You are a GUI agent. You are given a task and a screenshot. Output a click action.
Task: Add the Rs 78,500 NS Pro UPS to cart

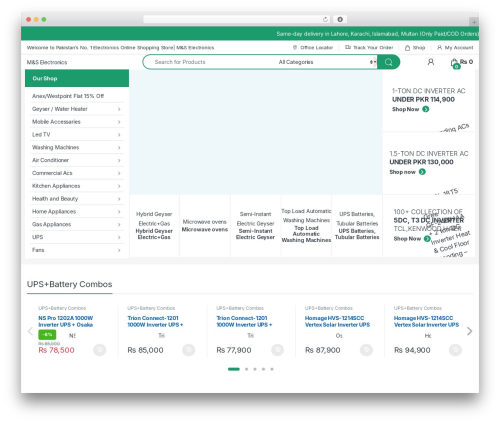click(x=99, y=350)
